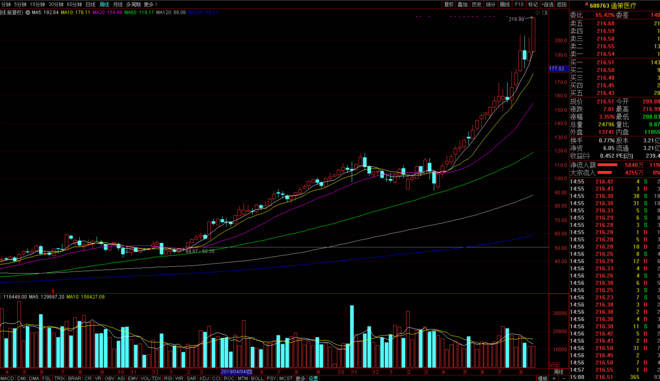Select the VR indicator tab
Screen dimensions: 660x381
coord(97,378)
